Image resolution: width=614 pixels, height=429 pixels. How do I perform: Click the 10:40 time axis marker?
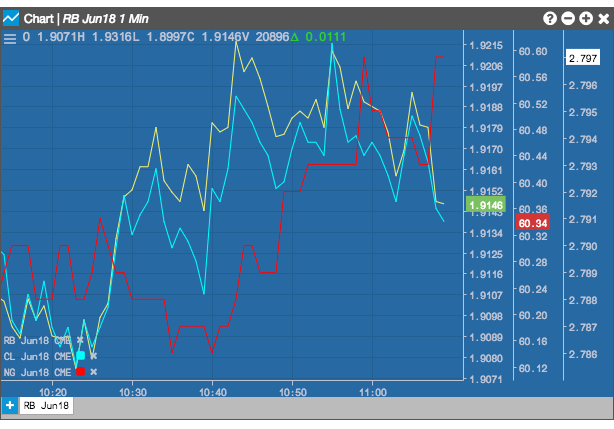[213, 392]
